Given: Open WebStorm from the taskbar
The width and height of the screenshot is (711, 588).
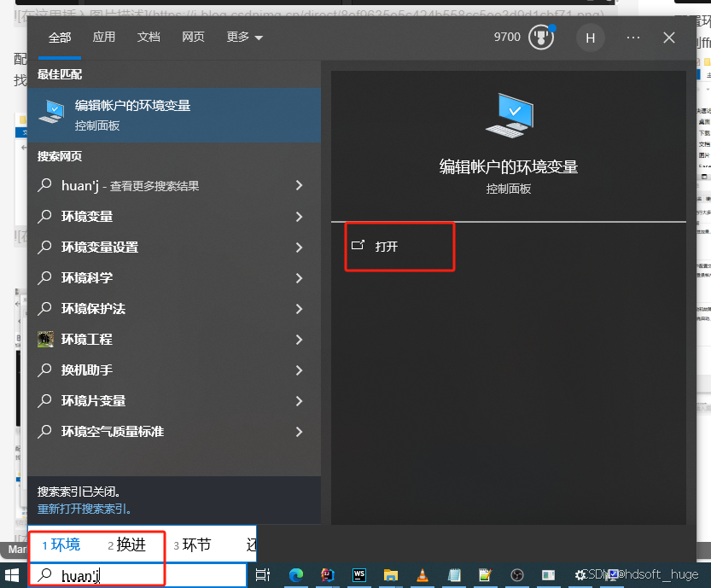Looking at the screenshot, I should click(x=359, y=575).
